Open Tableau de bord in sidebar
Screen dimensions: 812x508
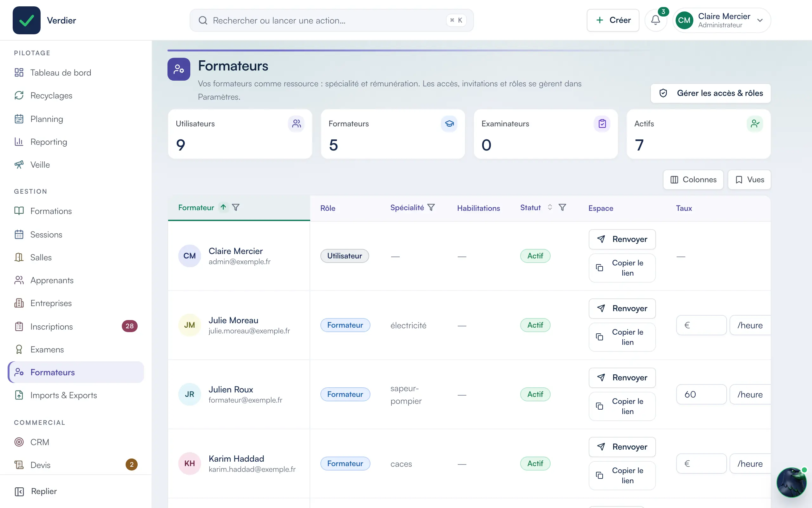coord(76,73)
